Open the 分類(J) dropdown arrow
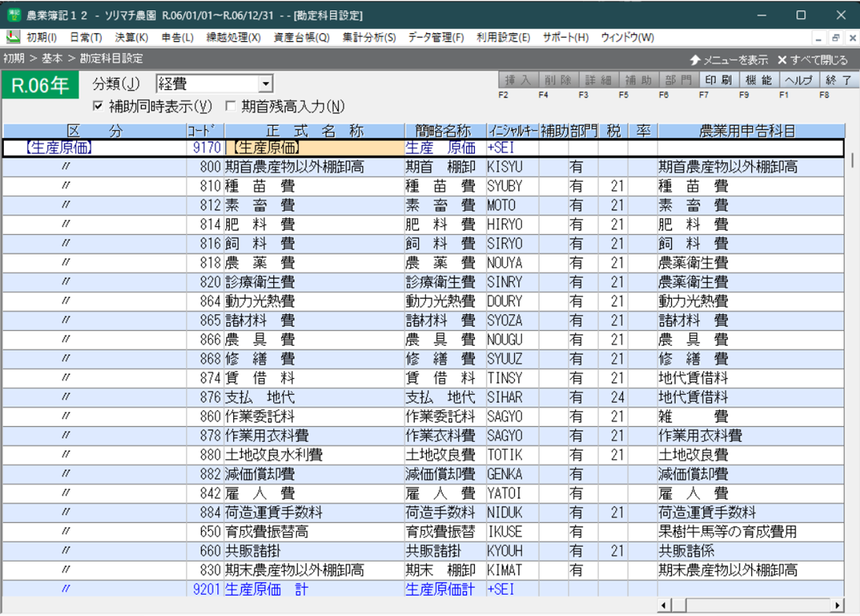Image resolution: width=860 pixels, height=616 pixels. click(x=265, y=84)
